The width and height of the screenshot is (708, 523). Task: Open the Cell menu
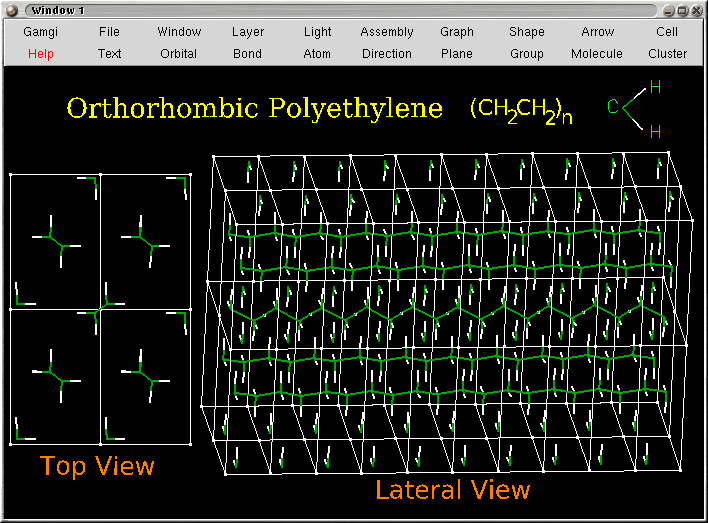pyautogui.click(x=667, y=32)
